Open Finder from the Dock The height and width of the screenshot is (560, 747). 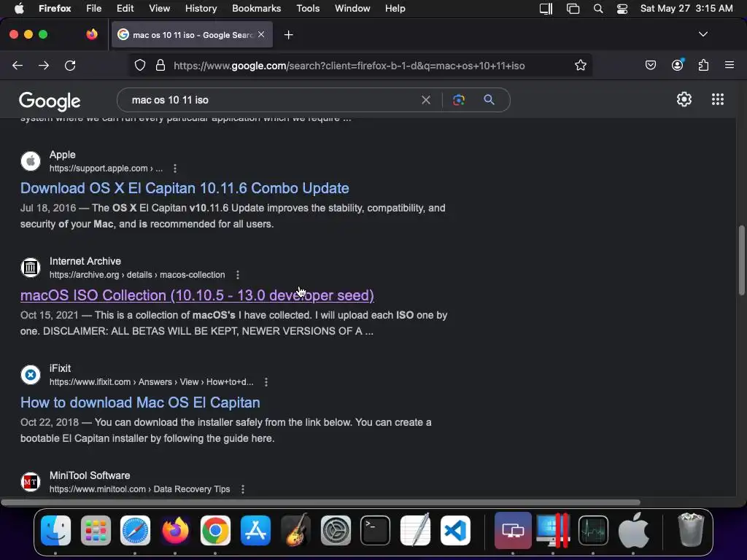(x=55, y=530)
